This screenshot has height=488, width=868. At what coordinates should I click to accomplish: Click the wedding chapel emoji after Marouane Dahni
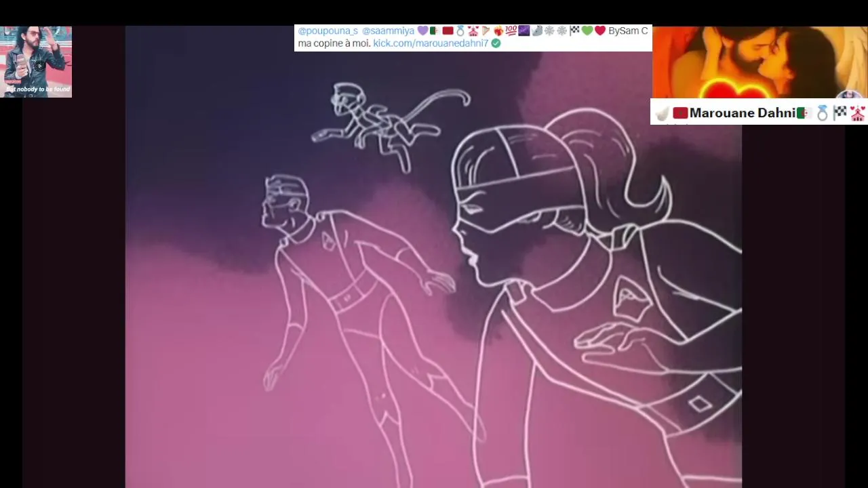(858, 113)
